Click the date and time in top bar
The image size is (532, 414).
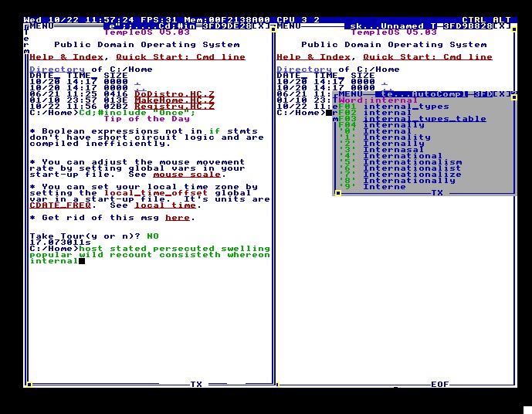point(79,20)
